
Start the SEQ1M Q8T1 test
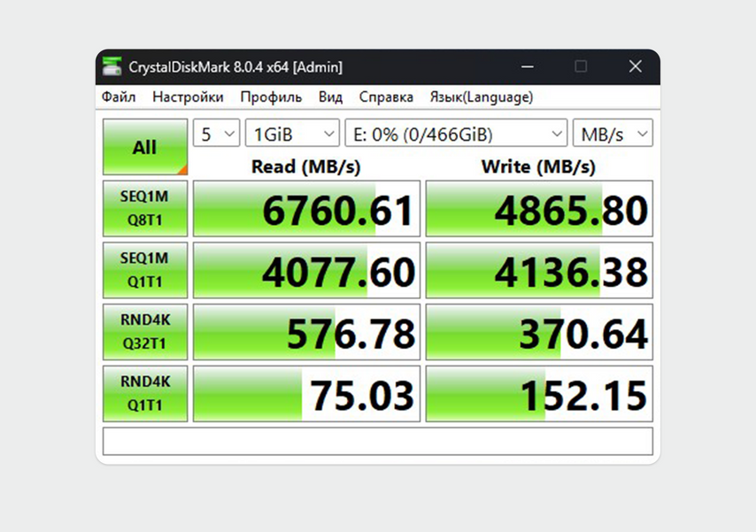(145, 209)
